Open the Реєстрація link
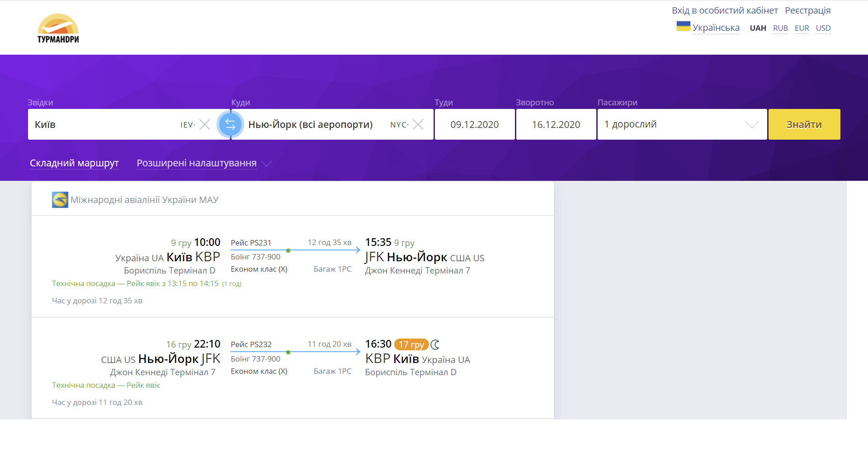868x452 pixels. [807, 10]
